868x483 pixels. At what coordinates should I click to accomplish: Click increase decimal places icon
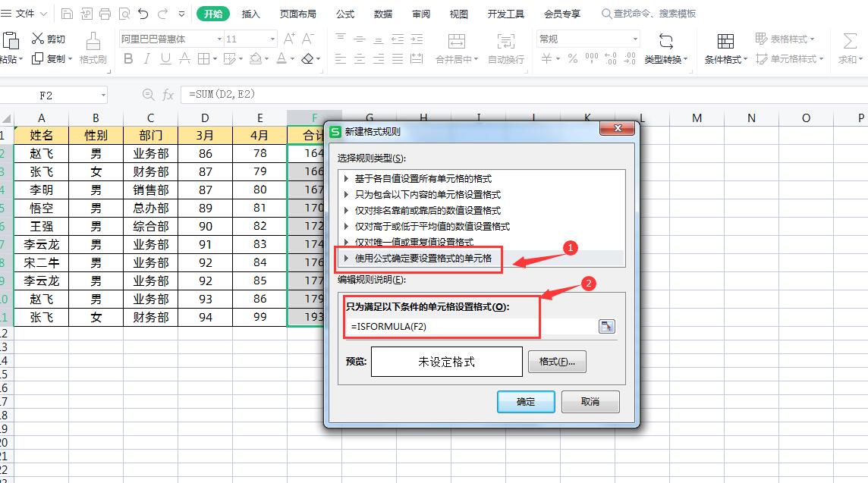coord(611,58)
